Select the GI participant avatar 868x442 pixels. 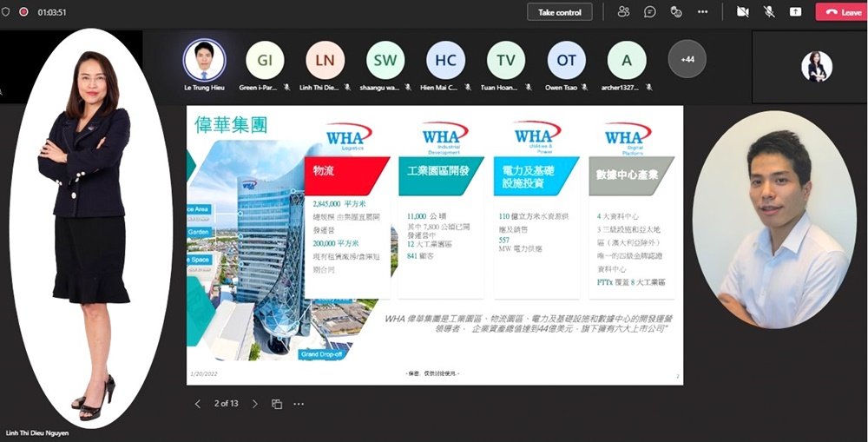265,60
